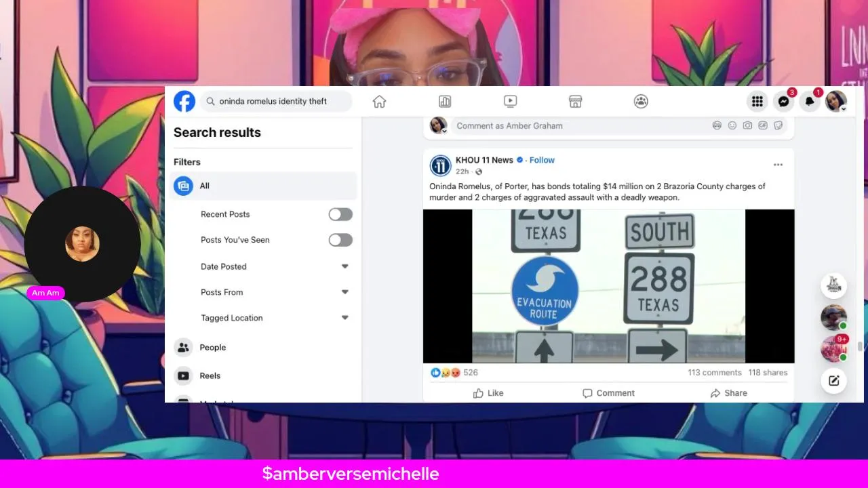Image resolution: width=868 pixels, height=488 pixels.
Task: Open the notifications bell
Action: coord(810,102)
